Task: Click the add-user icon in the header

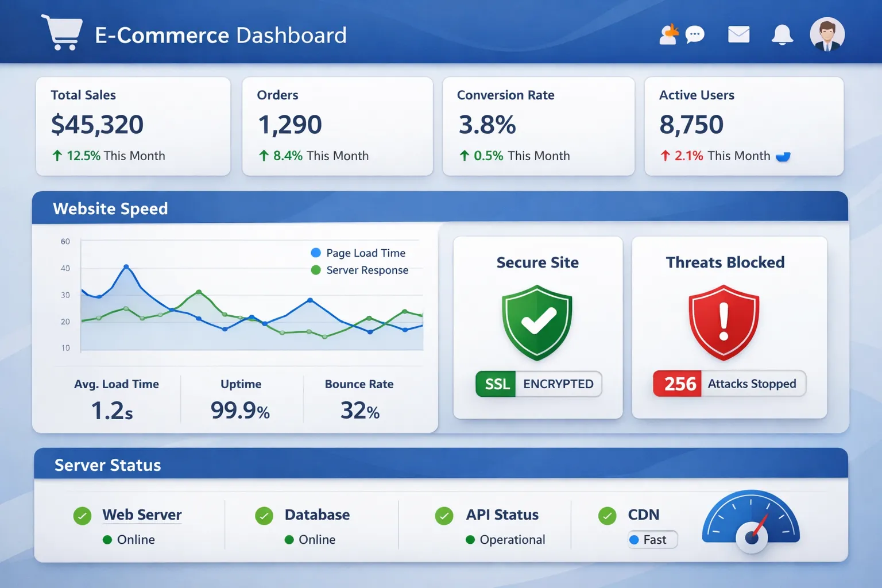Action: click(x=668, y=34)
